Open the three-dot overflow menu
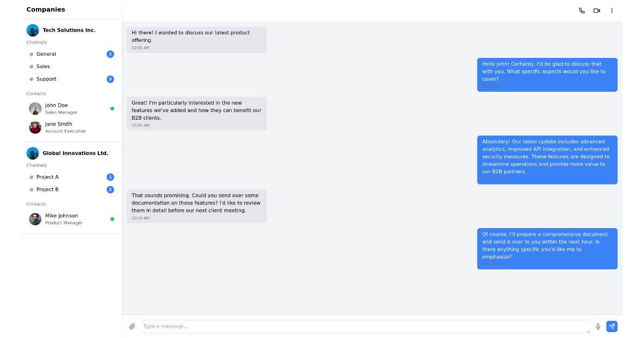 click(x=612, y=10)
